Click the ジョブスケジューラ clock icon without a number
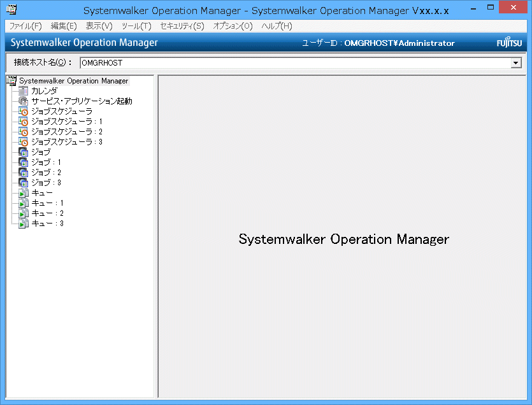 coord(23,111)
